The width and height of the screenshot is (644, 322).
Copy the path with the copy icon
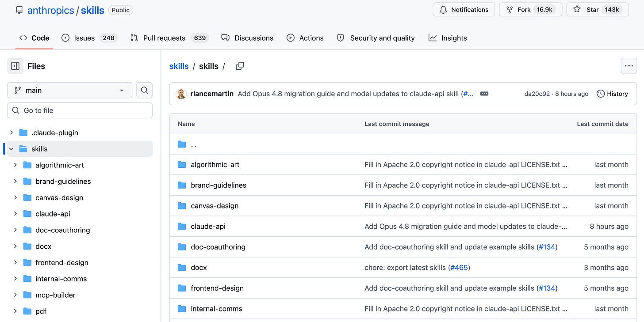(240, 66)
